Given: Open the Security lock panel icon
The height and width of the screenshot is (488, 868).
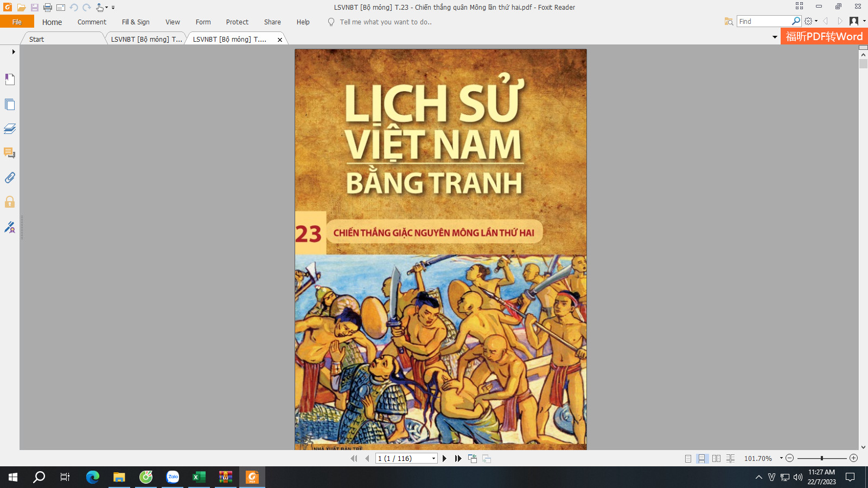Looking at the screenshot, I should [x=10, y=202].
